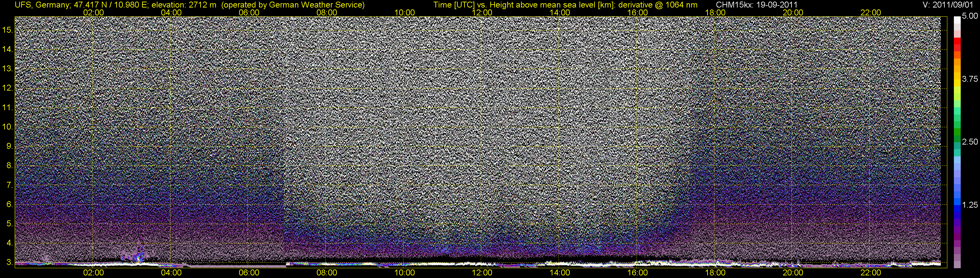
Task: Click the station title 'UFS, Germany; 47.417 N / 10.980 E'
Action: [81, 5]
